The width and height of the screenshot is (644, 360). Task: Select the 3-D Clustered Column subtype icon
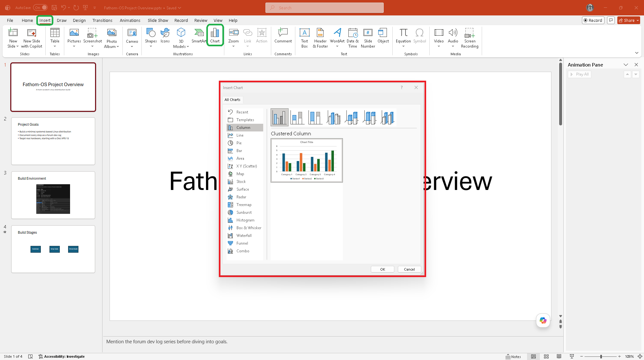tap(334, 117)
